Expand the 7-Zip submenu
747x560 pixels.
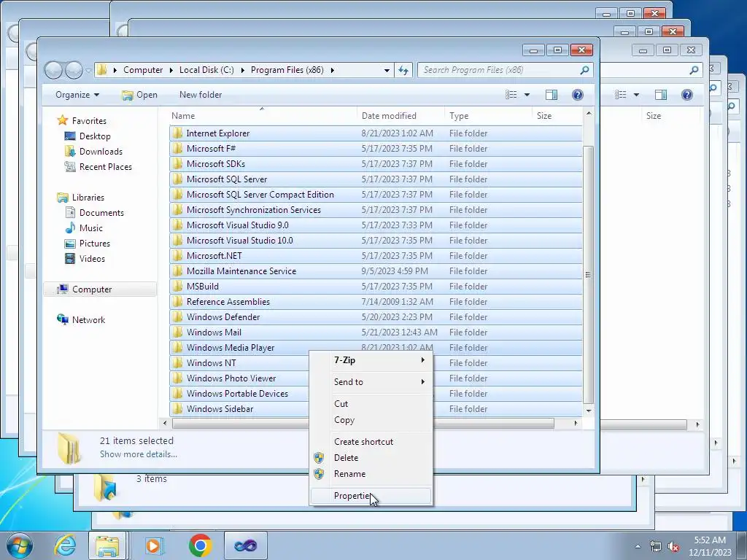pyautogui.click(x=371, y=360)
